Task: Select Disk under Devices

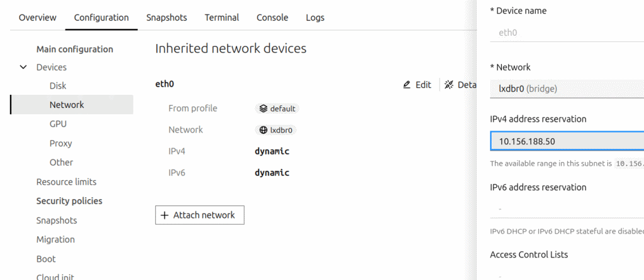Action: click(58, 86)
